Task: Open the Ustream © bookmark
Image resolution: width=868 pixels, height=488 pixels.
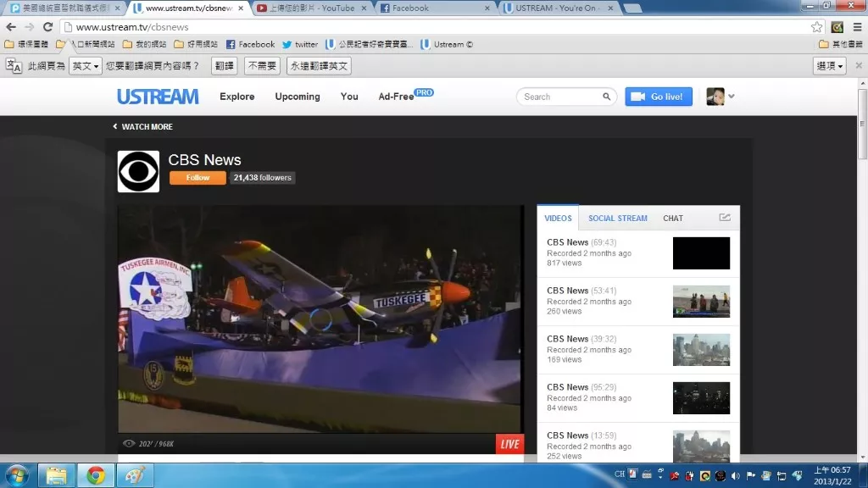Action: (447, 44)
